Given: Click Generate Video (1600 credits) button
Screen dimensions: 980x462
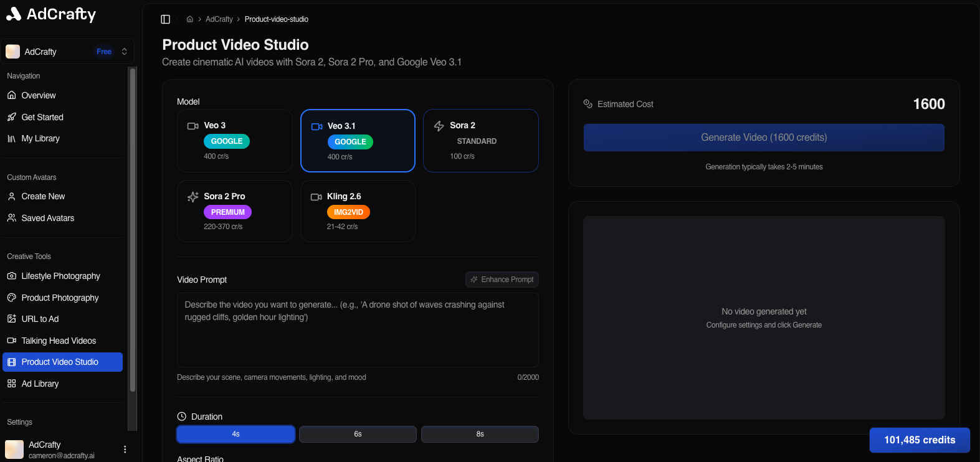Looking at the screenshot, I should point(764,138).
